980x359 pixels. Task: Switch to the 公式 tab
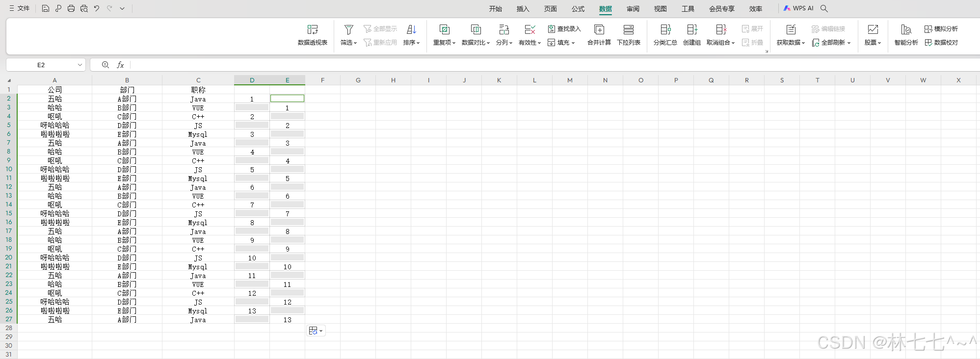[x=578, y=9]
